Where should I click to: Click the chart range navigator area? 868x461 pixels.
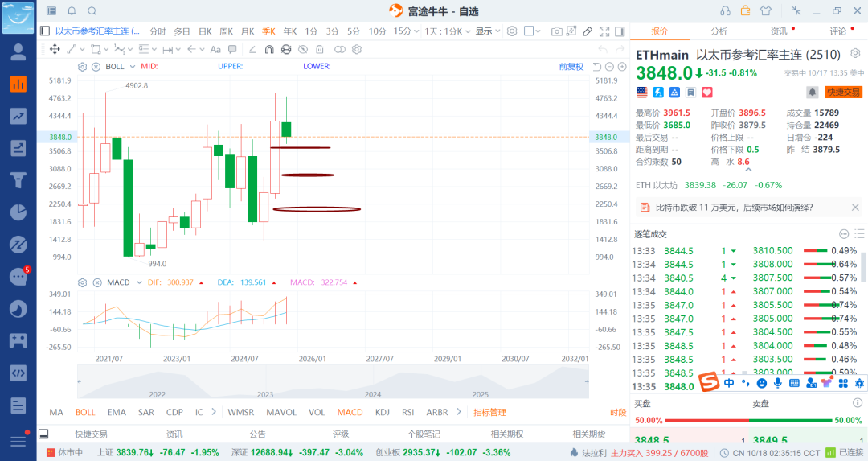coord(333,382)
